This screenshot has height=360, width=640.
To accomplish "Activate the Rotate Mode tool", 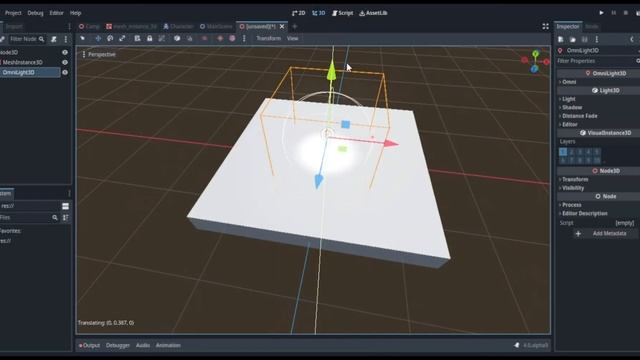I will [110, 38].
